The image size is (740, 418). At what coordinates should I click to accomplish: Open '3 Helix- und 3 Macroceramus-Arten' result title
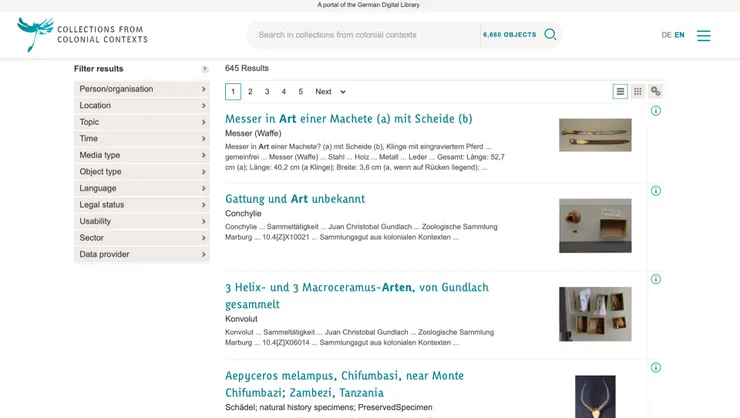tap(357, 296)
